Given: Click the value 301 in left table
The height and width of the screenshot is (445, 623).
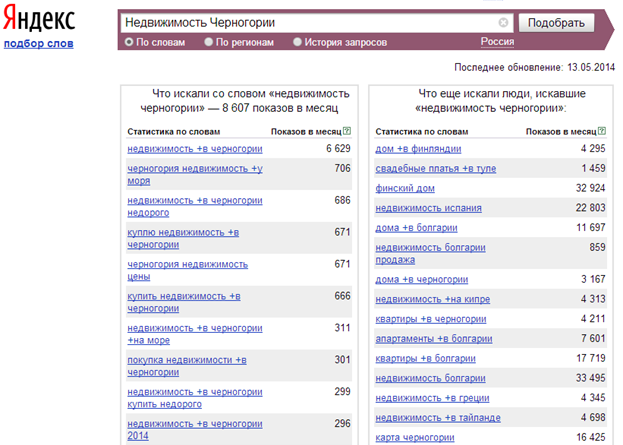Looking at the screenshot, I should [x=342, y=360].
